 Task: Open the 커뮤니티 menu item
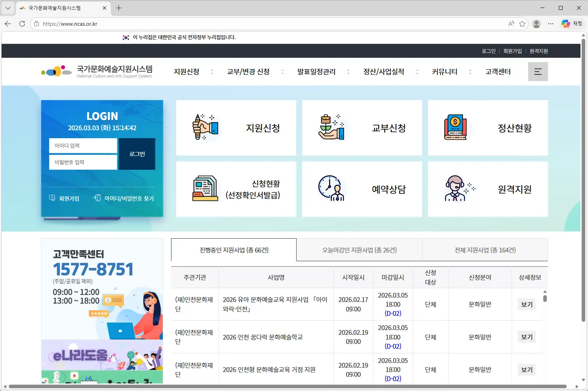[444, 72]
